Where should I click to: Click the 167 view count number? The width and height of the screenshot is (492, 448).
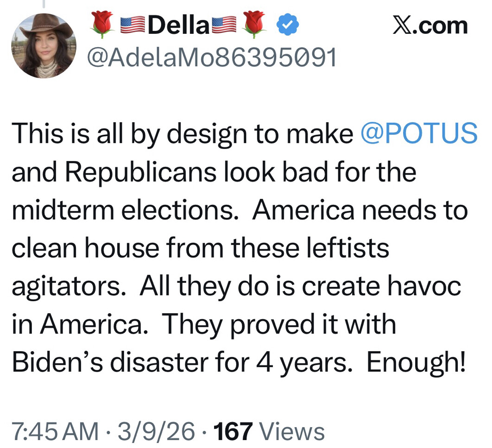233,431
